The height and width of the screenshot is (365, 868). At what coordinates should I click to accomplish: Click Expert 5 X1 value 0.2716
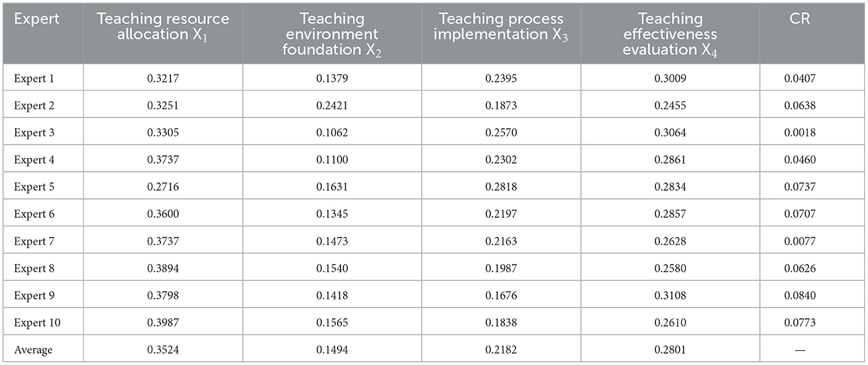(x=162, y=187)
